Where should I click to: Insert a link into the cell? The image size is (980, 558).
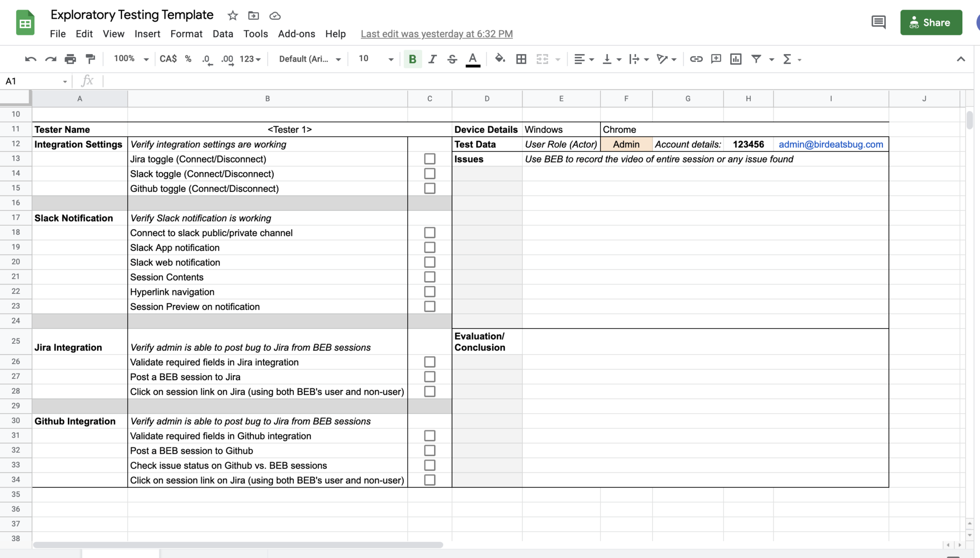(x=696, y=58)
